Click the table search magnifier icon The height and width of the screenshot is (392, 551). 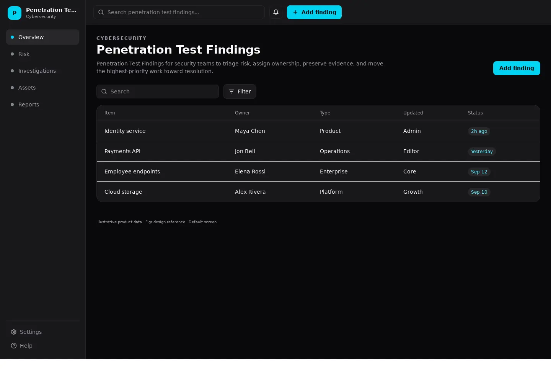point(104,91)
